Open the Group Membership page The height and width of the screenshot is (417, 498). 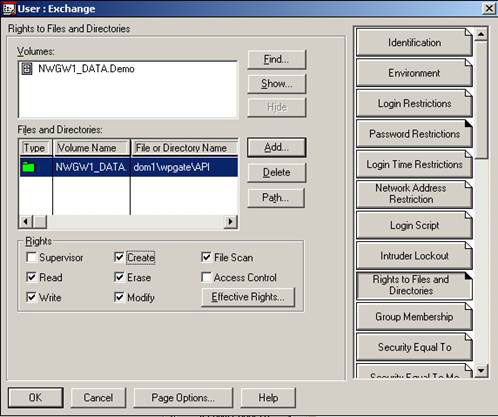(x=414, y=317)
